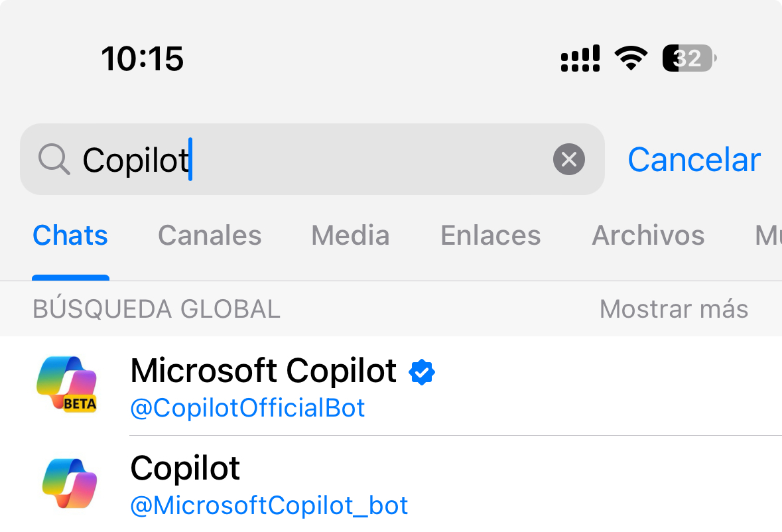Tap Cancelar to dismiss the search
Image resolution: width=782 pixels, height=532 pixels.
[694, 159]
